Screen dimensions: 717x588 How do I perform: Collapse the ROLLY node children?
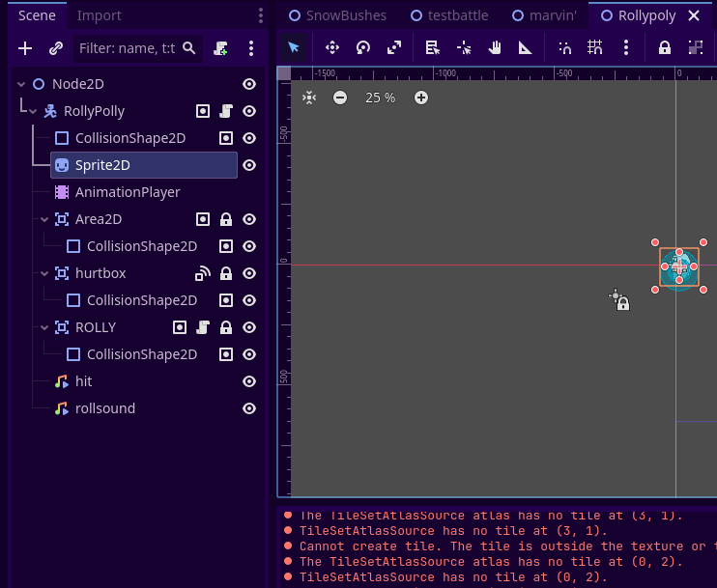44,327
